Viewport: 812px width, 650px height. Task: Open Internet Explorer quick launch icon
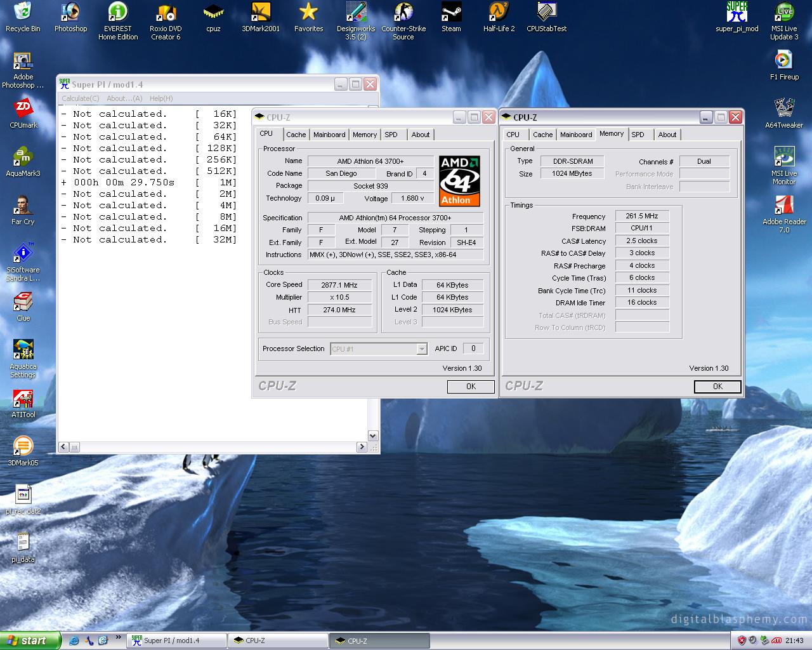point(75,640)
